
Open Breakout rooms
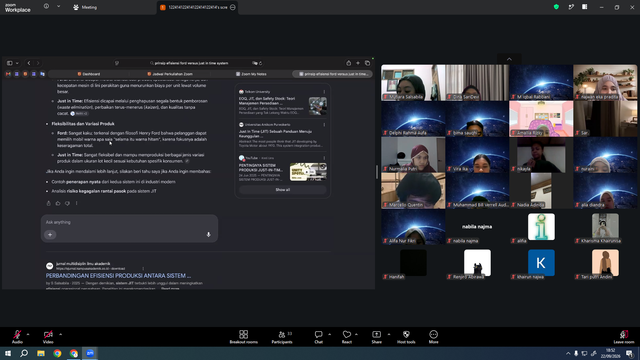[x=244, y=337]
